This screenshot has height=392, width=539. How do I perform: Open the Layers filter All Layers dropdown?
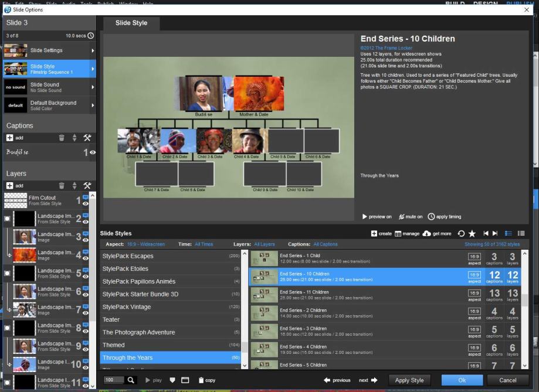[x=264, y=244]
